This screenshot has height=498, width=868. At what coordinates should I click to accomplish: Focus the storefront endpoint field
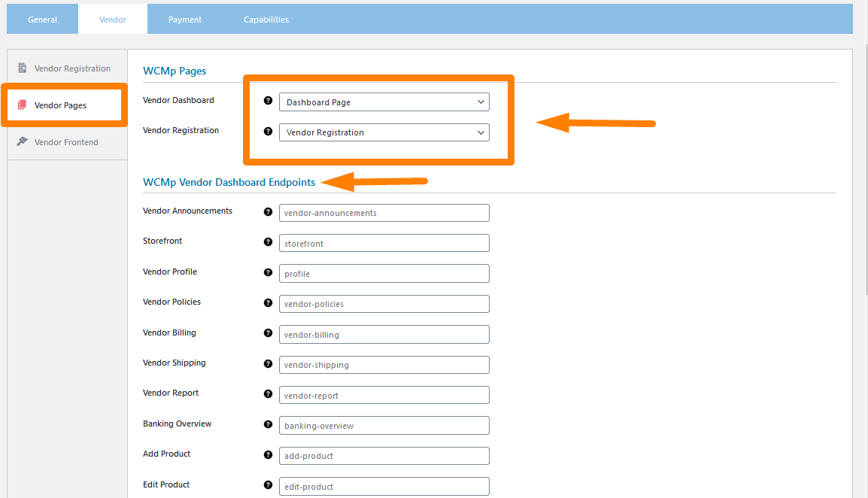click(x=384, y=243)
